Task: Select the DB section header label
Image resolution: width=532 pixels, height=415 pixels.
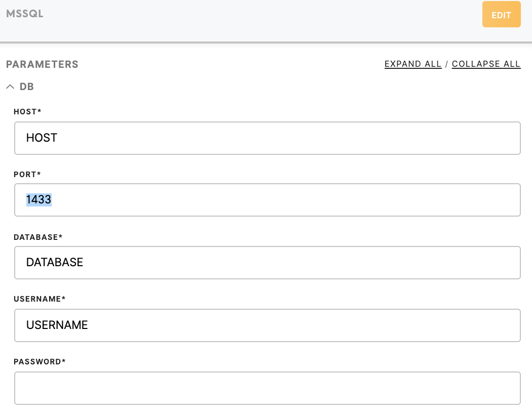Action: [27, 87]
